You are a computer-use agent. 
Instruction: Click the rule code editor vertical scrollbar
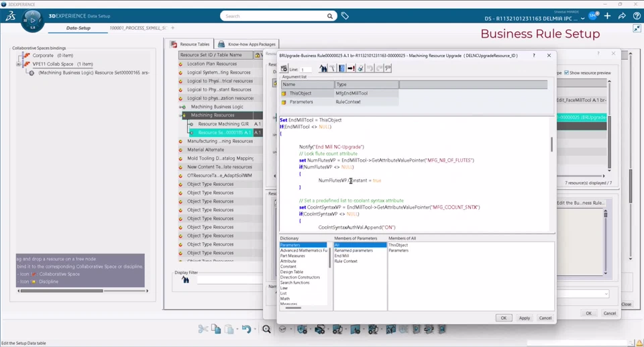(551, 144)
